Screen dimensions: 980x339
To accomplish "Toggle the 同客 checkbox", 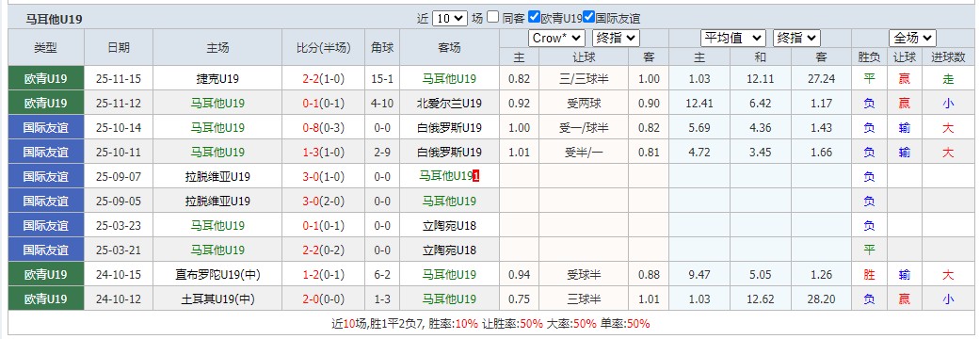I will point(493,17).
